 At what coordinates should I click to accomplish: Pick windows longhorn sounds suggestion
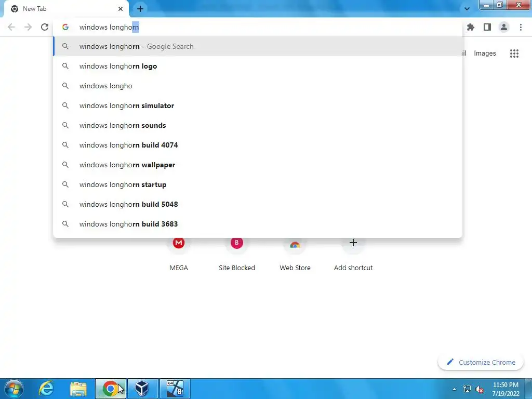coord(258,125)
